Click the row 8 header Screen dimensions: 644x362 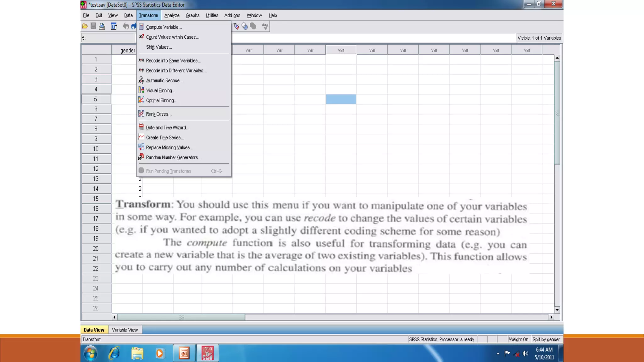(96, 129)
